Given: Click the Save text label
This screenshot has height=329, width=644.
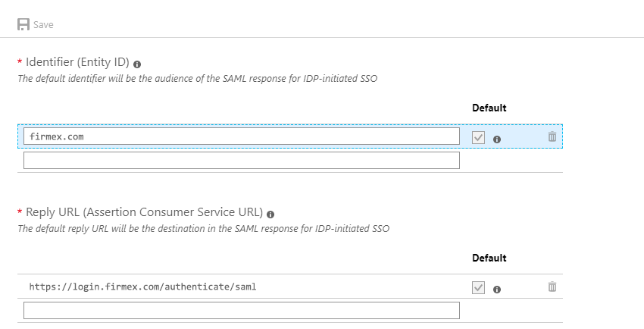Looking at the screenshot, I should (x=43, y=25).
